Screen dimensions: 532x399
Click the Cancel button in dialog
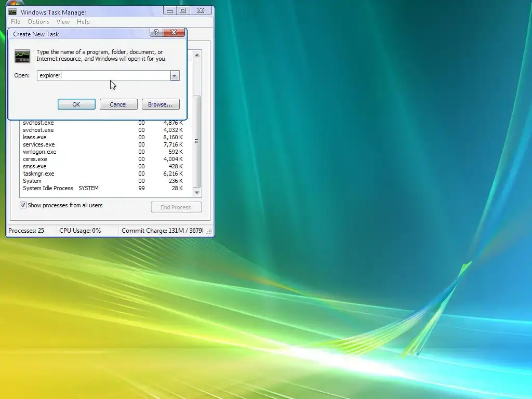[x=118, y=104]
